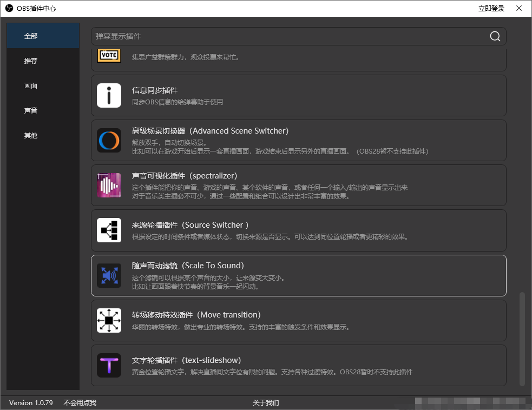This screenshot has height=410, width=532.
Task: Switch to the 其他 category
Action: click(x=43, y=135)
